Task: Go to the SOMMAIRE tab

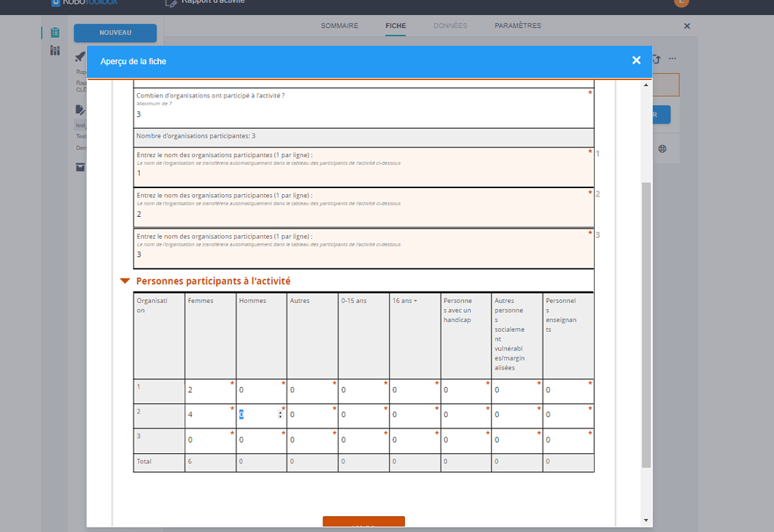Action: click(339, 25)
